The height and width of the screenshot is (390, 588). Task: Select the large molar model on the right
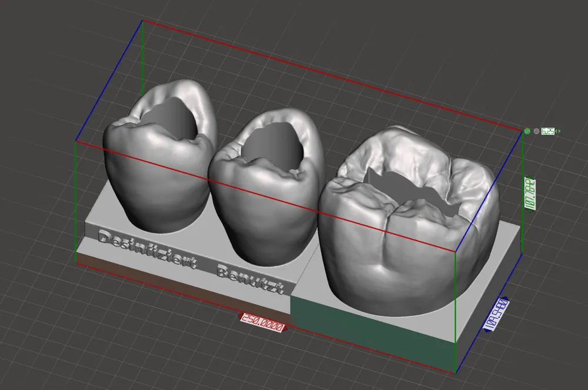coord(409,221)
